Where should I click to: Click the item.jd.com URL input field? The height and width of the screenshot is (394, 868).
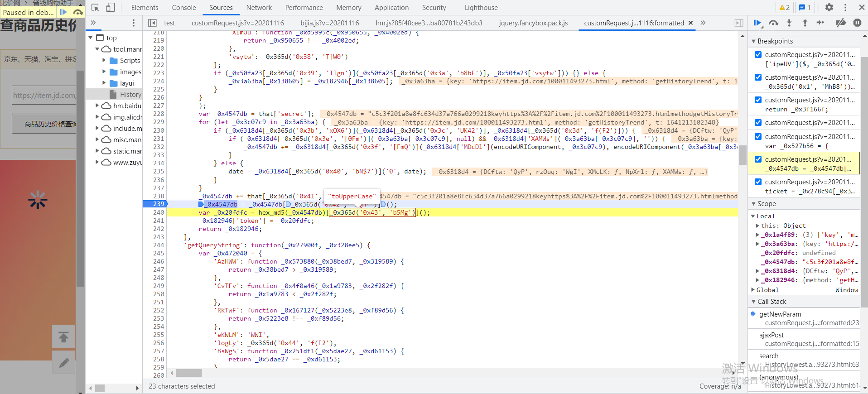click(x=44, y=95)
